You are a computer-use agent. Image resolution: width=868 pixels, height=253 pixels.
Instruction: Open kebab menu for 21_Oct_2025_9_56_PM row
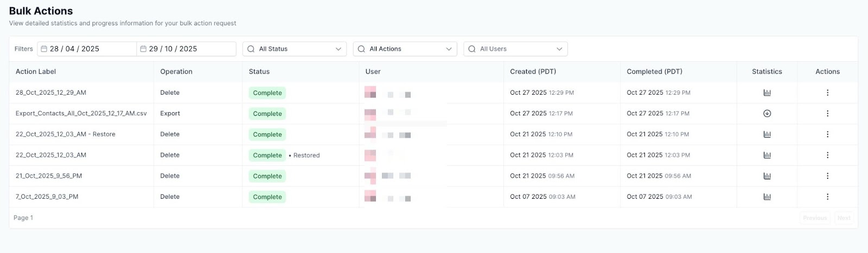click(827, 176)
